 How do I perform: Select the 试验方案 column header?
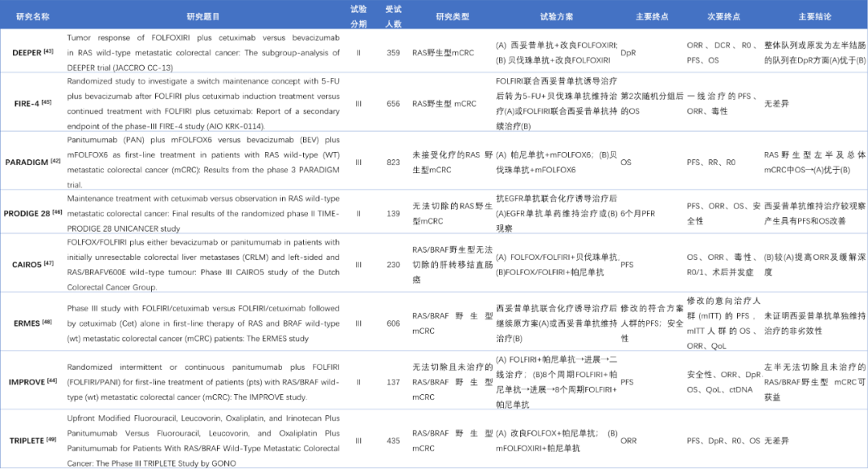click(556, 16)
